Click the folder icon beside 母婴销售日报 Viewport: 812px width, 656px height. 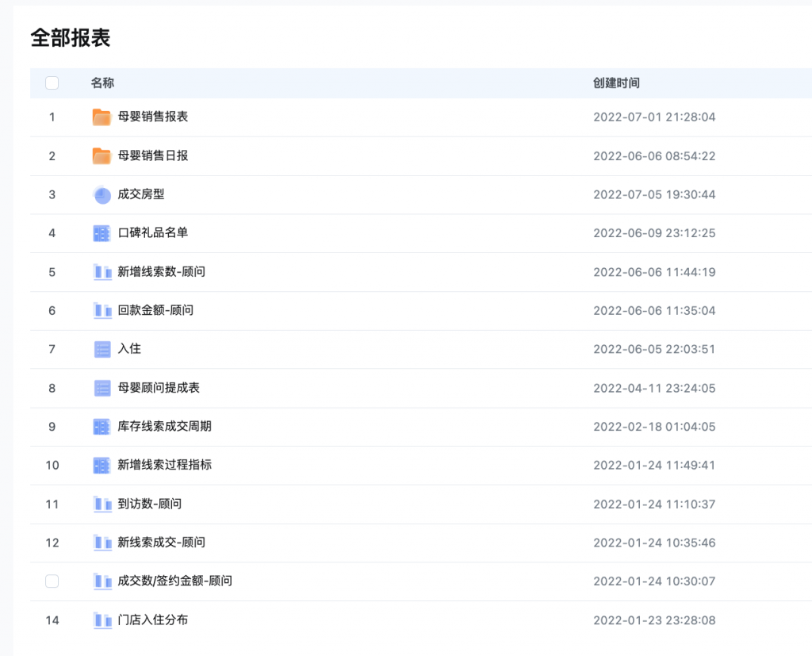[101, 156]
